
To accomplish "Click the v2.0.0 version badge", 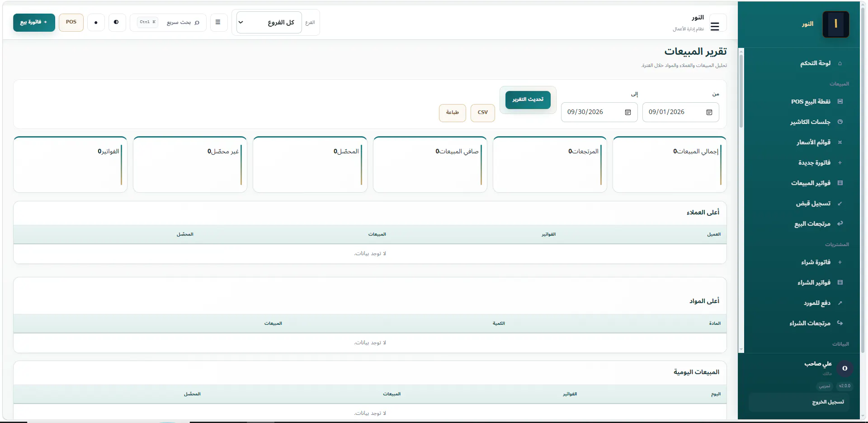I will (x=844, y=386).
